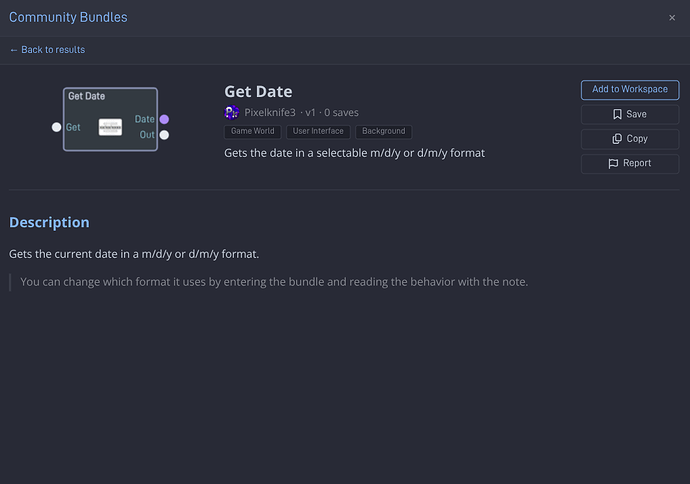Save the Get Date bundle
The height and width of the screenshot is (484, 690).
click(x=630, y=114)
